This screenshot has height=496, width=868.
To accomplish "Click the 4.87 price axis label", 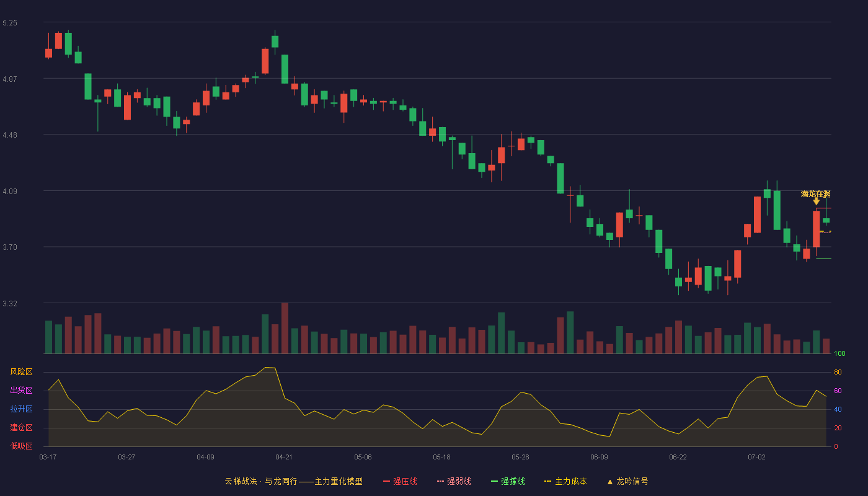I will 10,79.
